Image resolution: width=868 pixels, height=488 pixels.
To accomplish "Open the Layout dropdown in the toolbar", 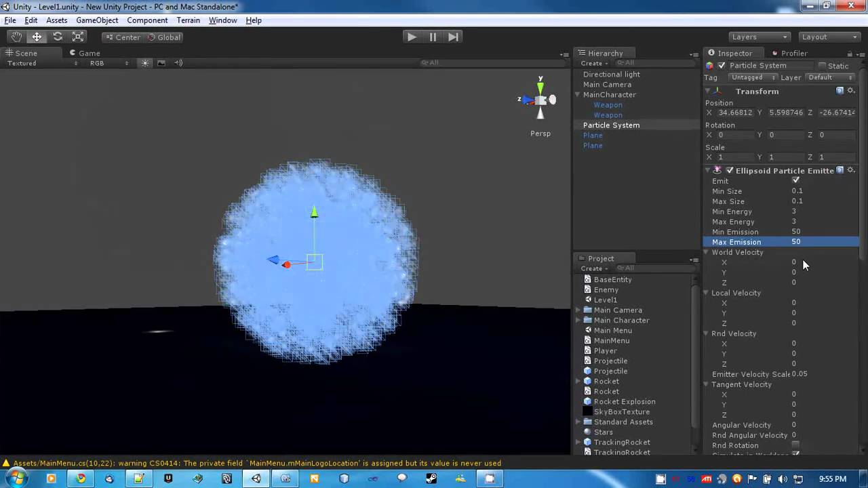I will coord(829,37).
